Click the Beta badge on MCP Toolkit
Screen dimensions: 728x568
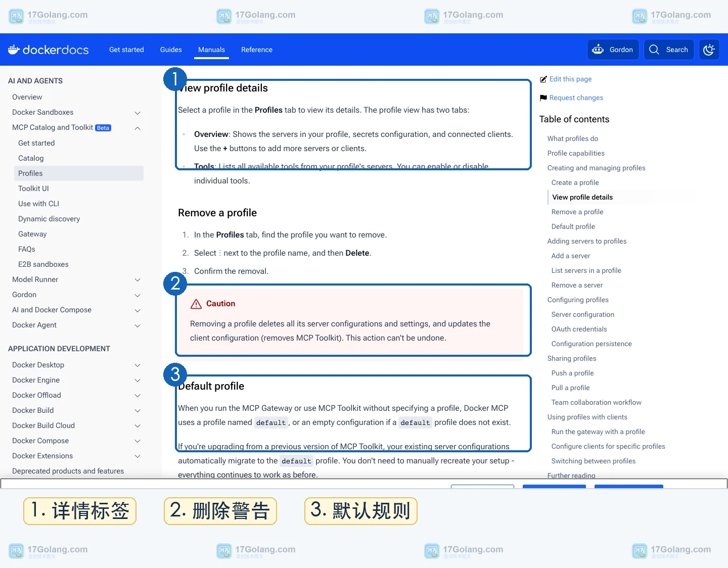click(103, 128)
